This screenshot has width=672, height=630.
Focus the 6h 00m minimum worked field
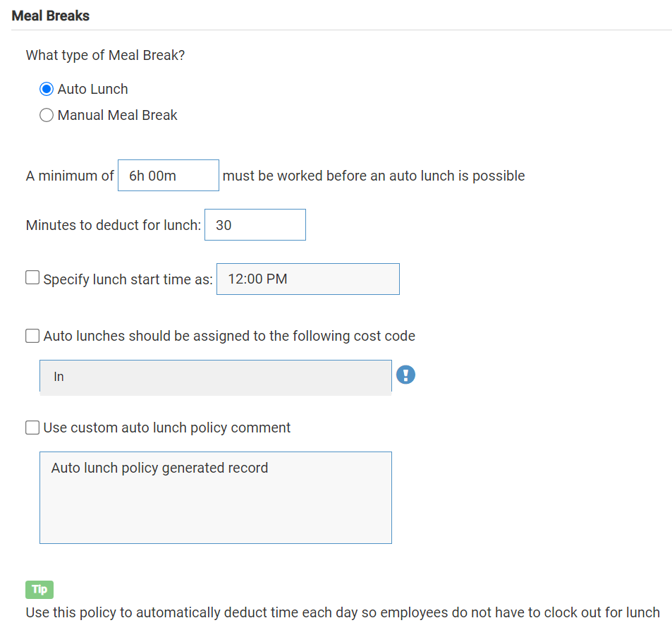169,176
